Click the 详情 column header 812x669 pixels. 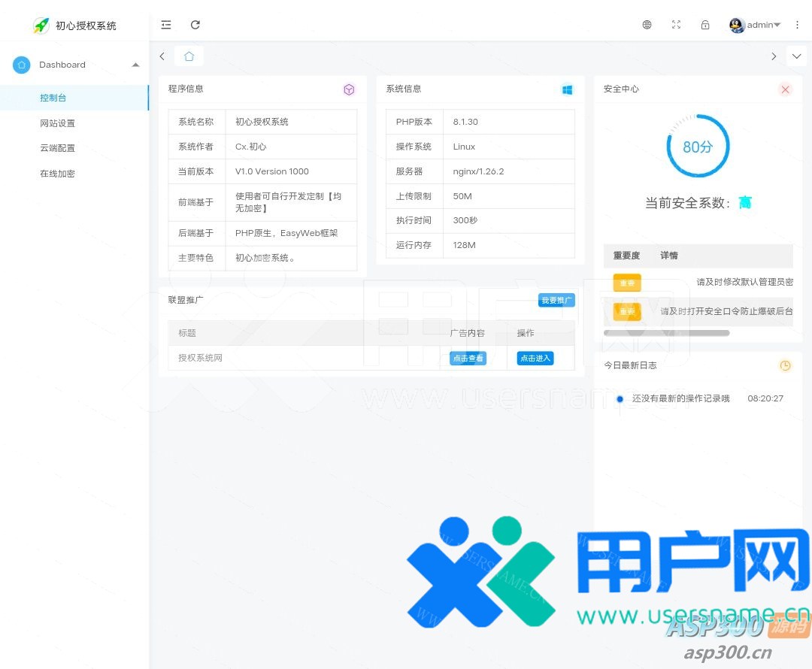click(x=668, y=256)
